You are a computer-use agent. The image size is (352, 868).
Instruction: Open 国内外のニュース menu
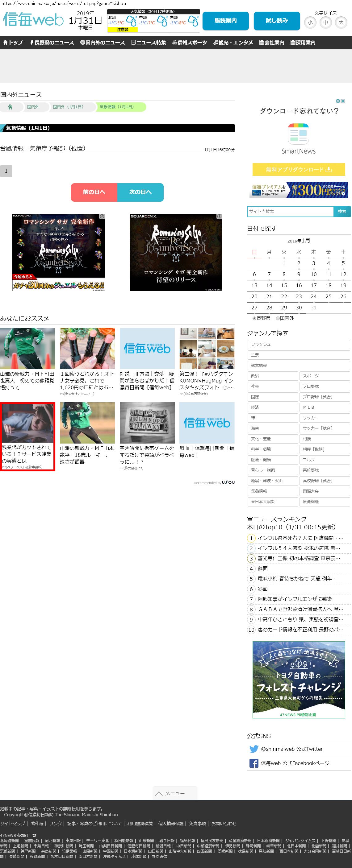point(103,43)
